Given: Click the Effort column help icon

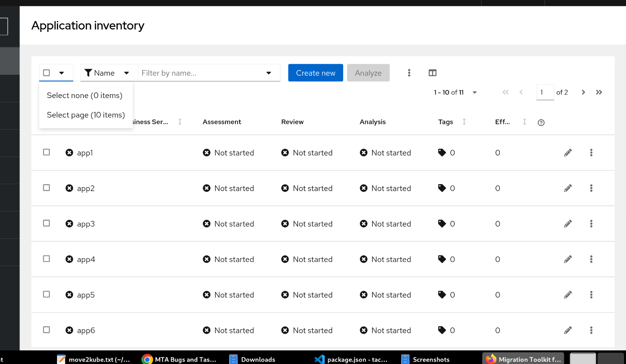Looking at the screenshot, I should tap(541, 123).
